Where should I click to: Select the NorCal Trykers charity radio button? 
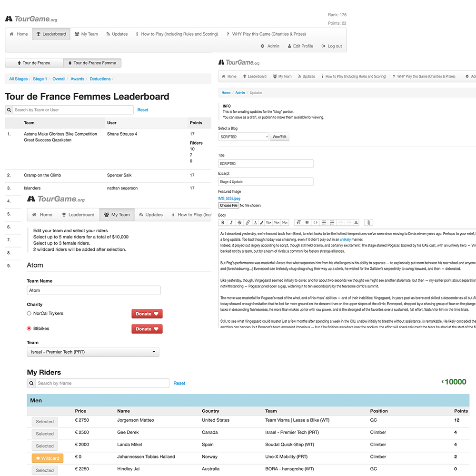[x=29, y=314]
